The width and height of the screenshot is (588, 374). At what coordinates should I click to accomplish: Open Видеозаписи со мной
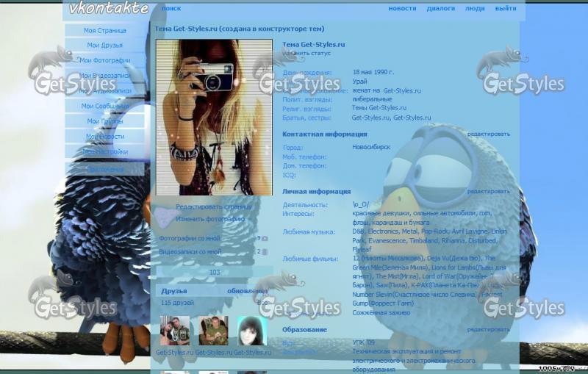click(190, 252)
